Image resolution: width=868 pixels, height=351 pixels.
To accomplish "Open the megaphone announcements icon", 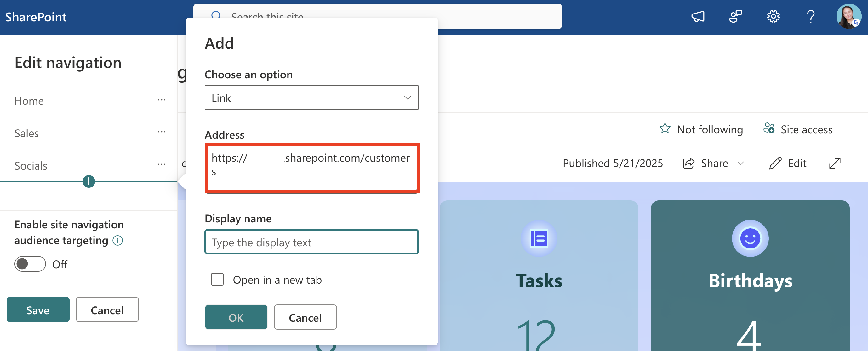I will click(698, 16).
